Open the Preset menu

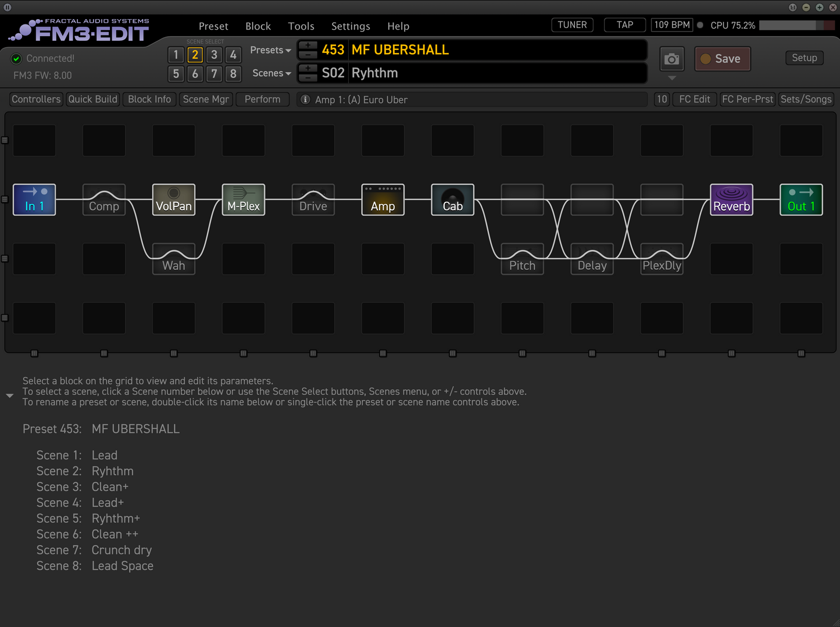point(213,26)
